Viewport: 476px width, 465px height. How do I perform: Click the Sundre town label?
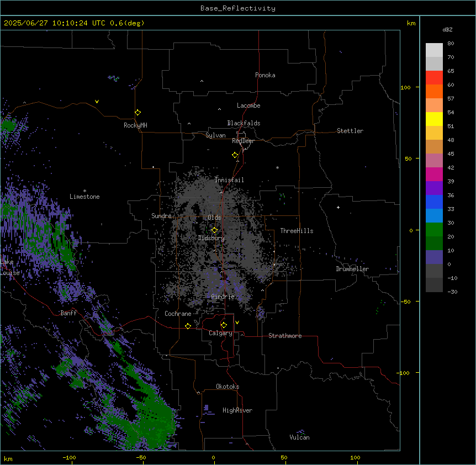pos(161,216)
